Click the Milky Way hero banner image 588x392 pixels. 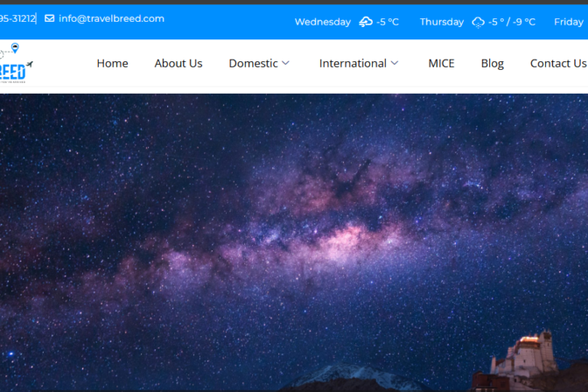[294, 242]
